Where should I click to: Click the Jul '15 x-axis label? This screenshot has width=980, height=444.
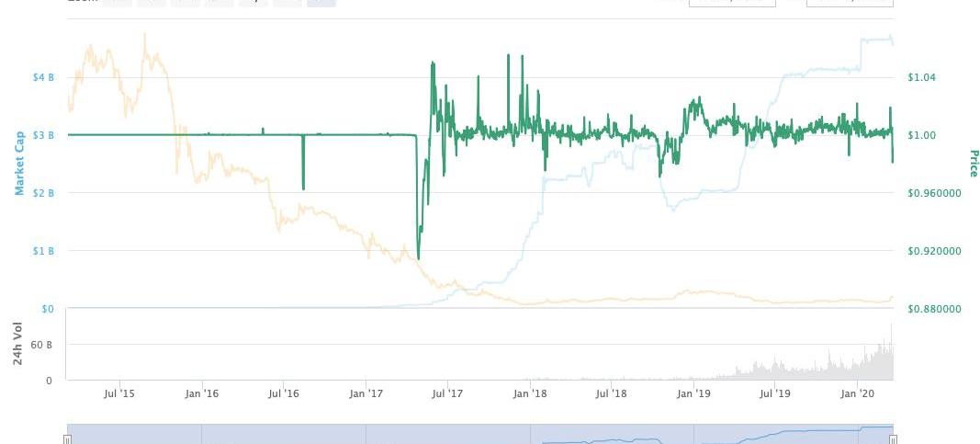[118, 393]
